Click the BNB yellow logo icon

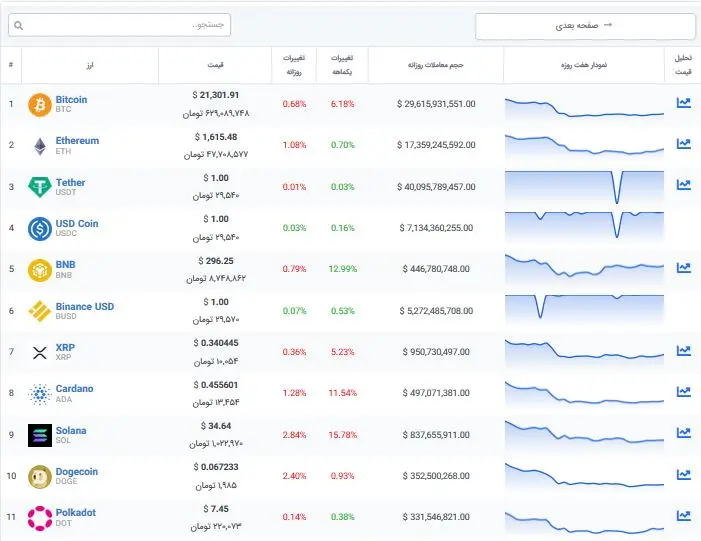40,270
